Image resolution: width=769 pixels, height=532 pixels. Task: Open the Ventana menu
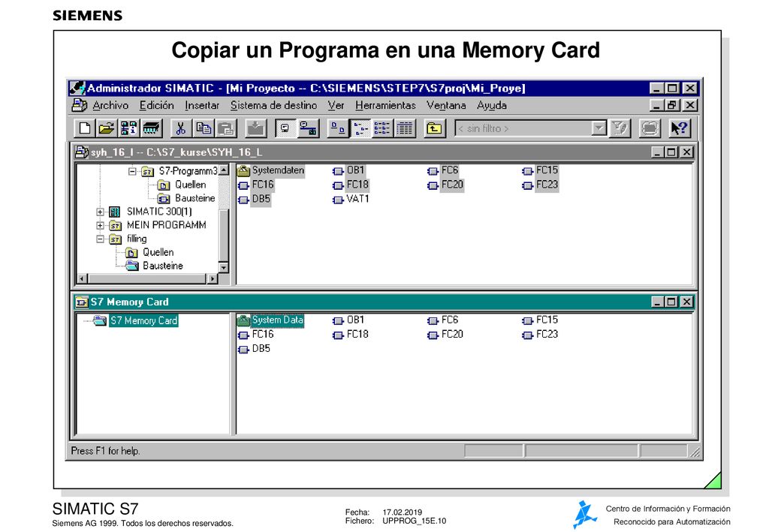[x=446, y=105]
